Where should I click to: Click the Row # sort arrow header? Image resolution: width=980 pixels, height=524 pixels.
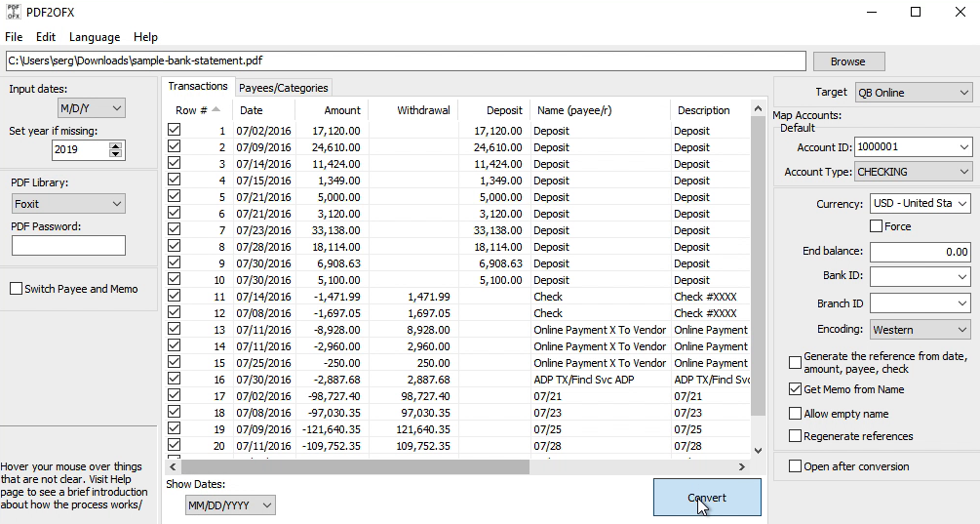(x=198, y=110)
